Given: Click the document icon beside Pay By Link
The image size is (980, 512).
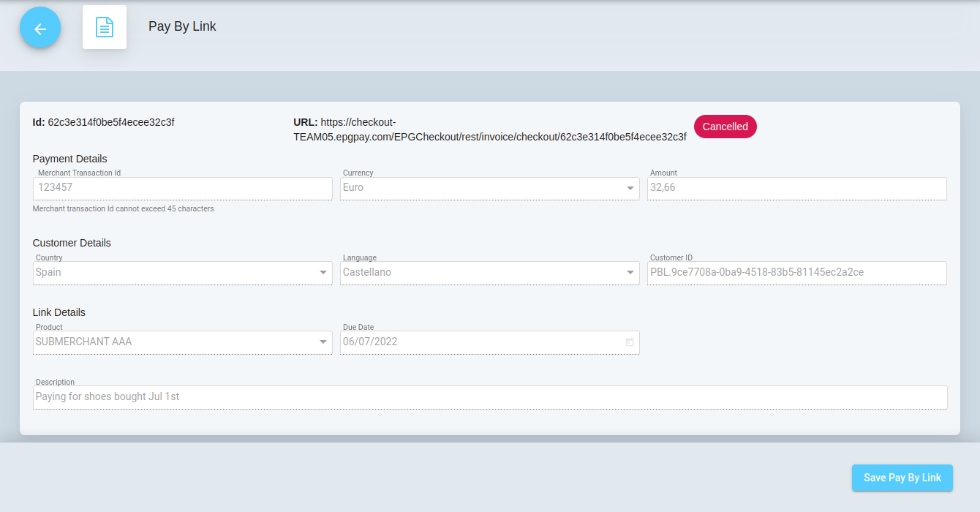Looking at the screenshot, I should coord(105,28).
